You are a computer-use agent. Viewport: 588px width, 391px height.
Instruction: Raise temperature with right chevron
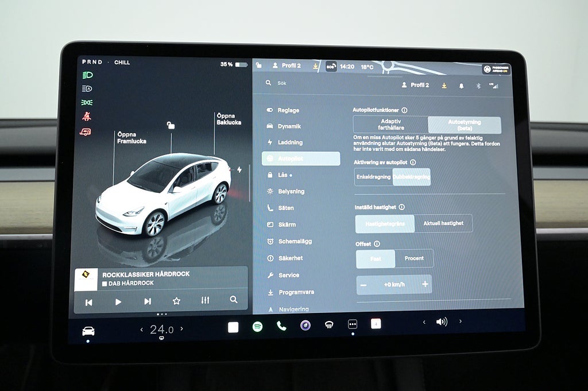[x=182, y=329]
